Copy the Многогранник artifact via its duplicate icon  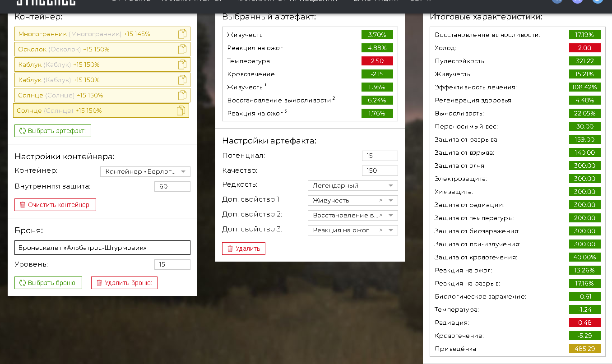182,34
